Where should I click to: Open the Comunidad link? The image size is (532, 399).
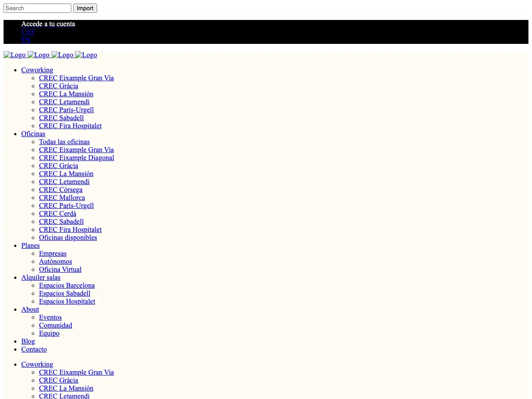point(55,325)
